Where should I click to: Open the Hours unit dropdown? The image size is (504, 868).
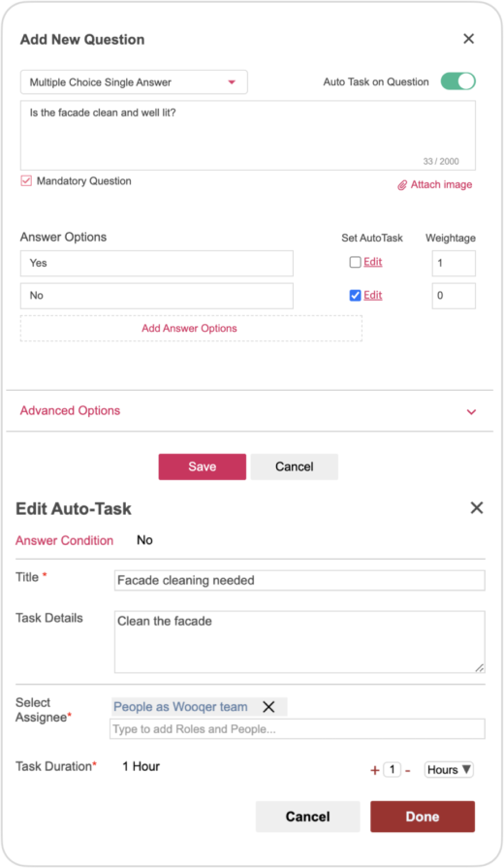pyautogui.click(x=449, y=769)
